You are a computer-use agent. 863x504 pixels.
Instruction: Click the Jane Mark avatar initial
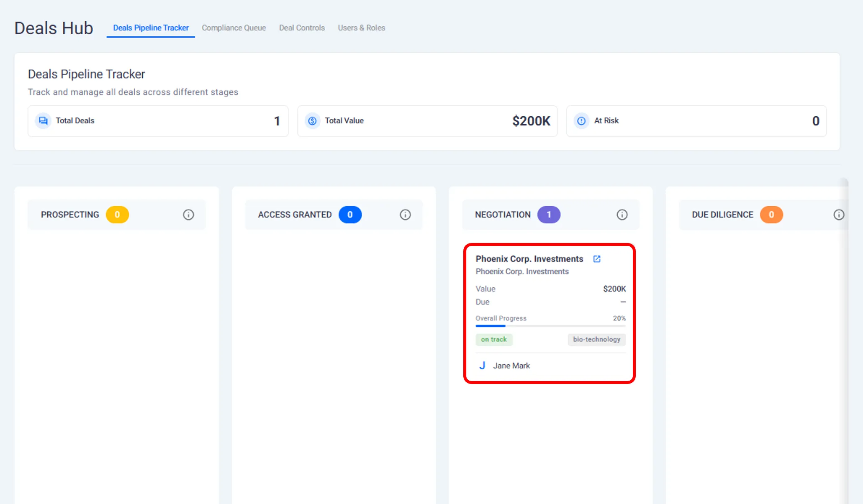click(482, 366)
